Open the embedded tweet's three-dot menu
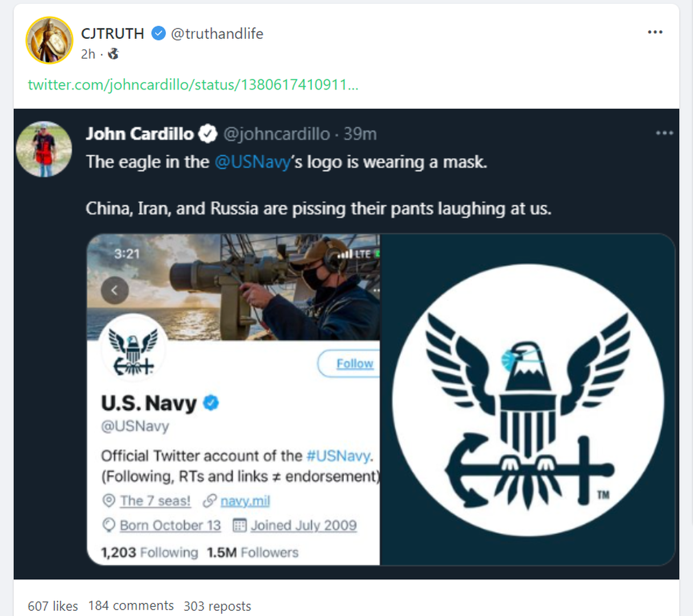693x616 pixels. click(x=664, y=133)
